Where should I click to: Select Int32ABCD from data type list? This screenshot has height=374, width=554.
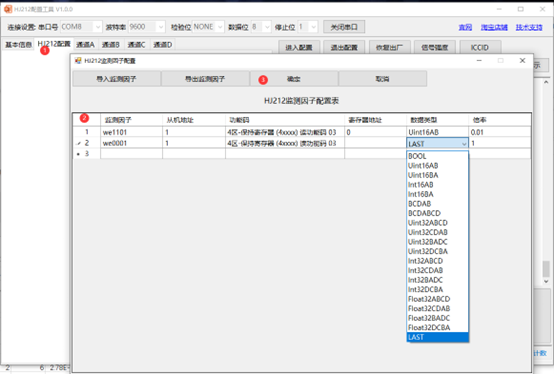pyautogui.click(x=437, y=261)
